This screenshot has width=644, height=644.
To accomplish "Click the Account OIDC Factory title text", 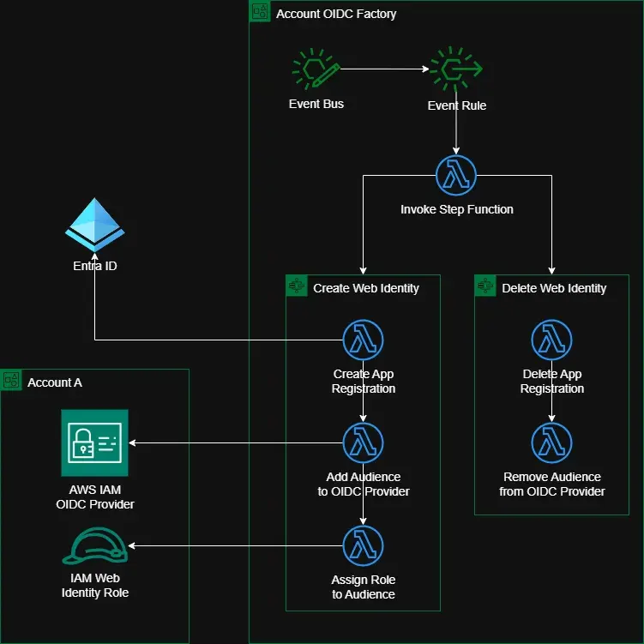I will [336, 15].
